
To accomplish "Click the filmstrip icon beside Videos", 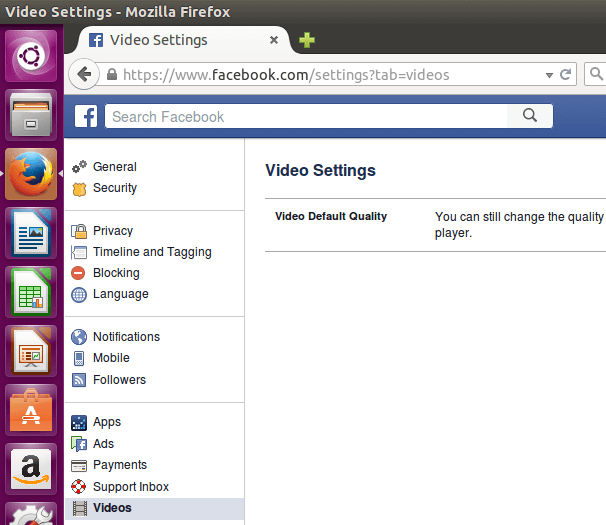I will 80,508.
